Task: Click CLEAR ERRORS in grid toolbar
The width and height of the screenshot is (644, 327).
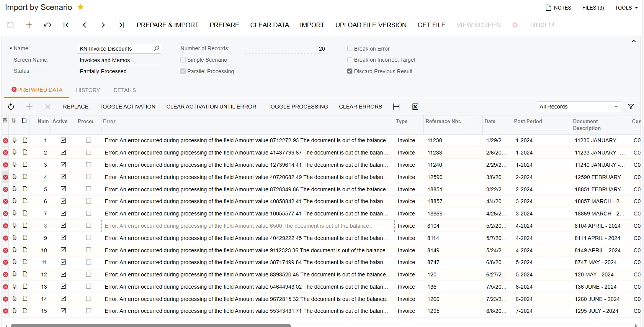Action: [360, 107]
